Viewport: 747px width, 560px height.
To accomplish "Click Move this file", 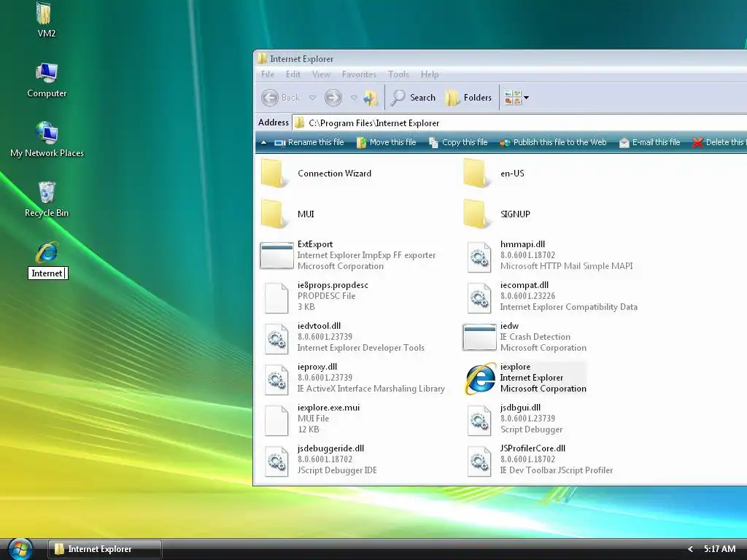I will [386, 142].
